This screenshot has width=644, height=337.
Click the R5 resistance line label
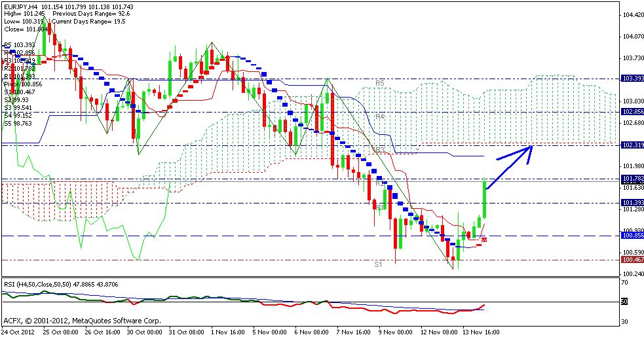click(379, 84)
